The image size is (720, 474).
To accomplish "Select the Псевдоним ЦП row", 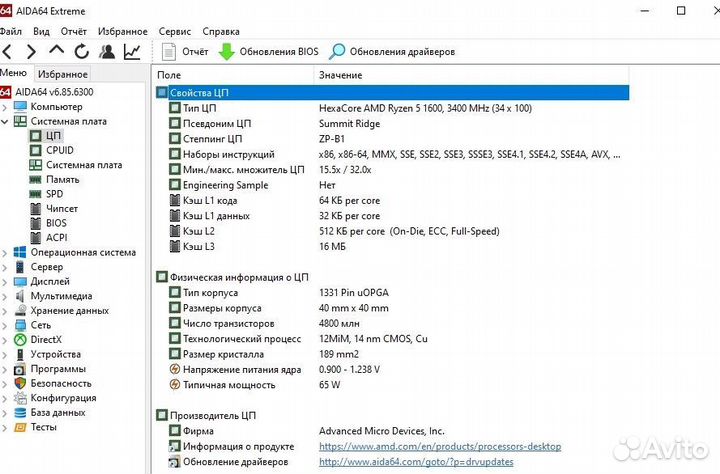I will pos(393,124).
